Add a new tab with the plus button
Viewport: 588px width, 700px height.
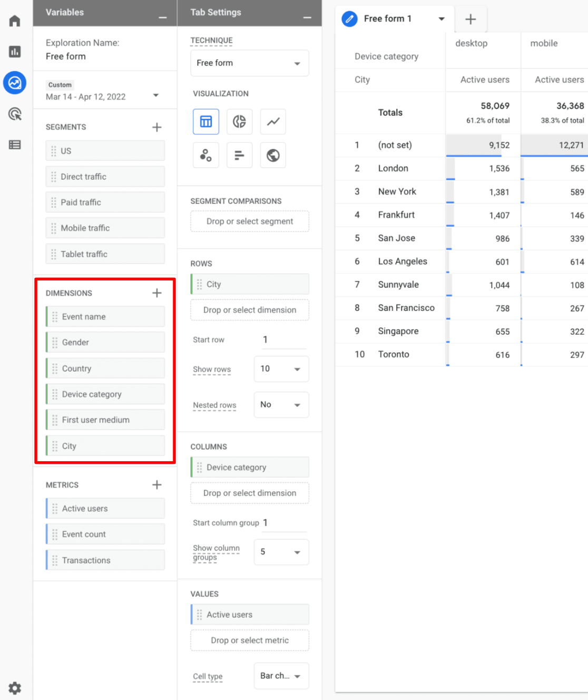coord(471,19)
